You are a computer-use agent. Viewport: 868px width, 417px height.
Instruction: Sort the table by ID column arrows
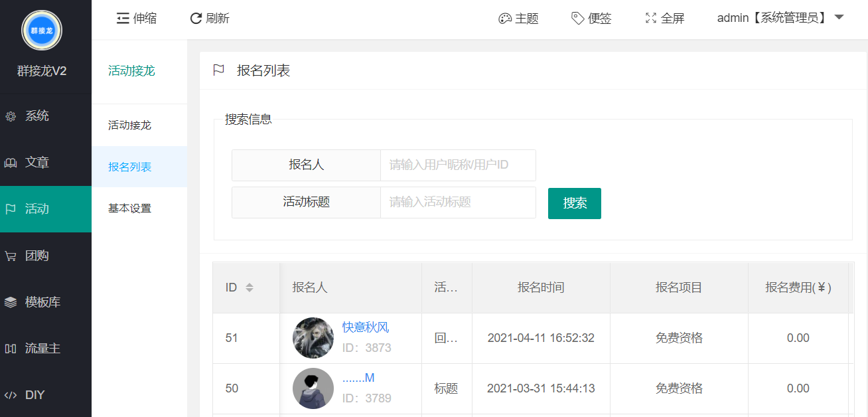pos(250,288)
